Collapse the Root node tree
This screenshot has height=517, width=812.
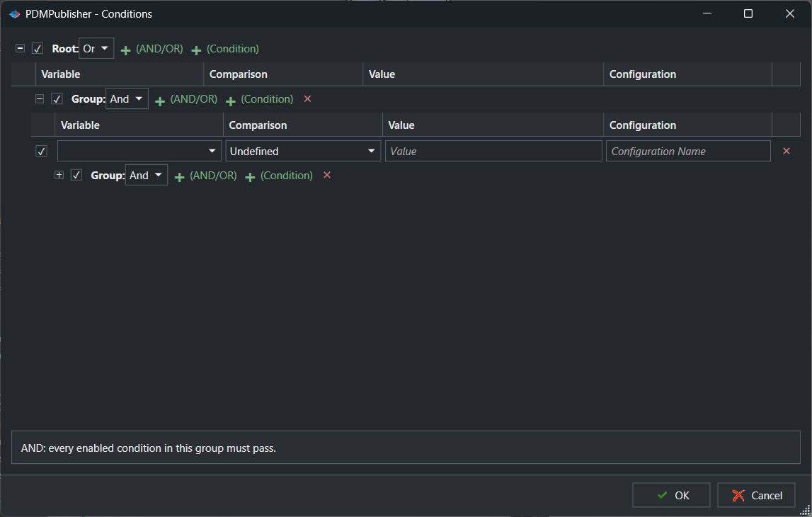pyautogui.click(x=21, y=48)
